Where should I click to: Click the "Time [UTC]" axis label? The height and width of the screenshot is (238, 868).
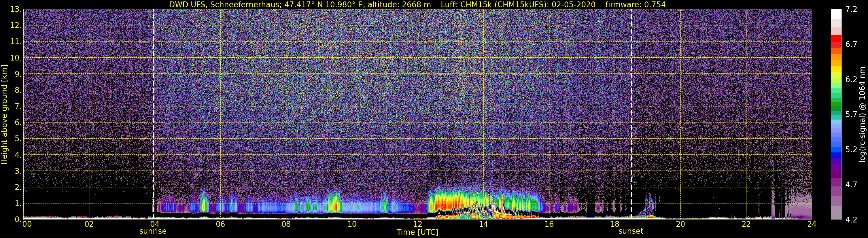(417, 232)
